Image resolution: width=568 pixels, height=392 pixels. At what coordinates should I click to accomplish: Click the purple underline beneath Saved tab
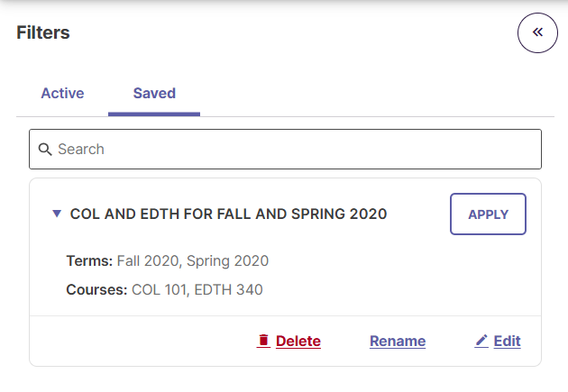(154, 114)
